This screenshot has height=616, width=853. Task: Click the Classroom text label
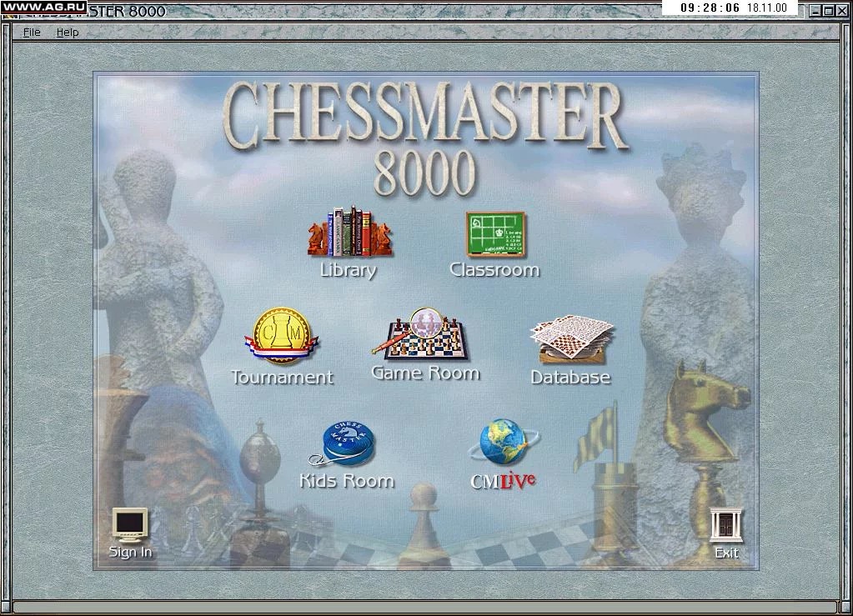[494, 270]
